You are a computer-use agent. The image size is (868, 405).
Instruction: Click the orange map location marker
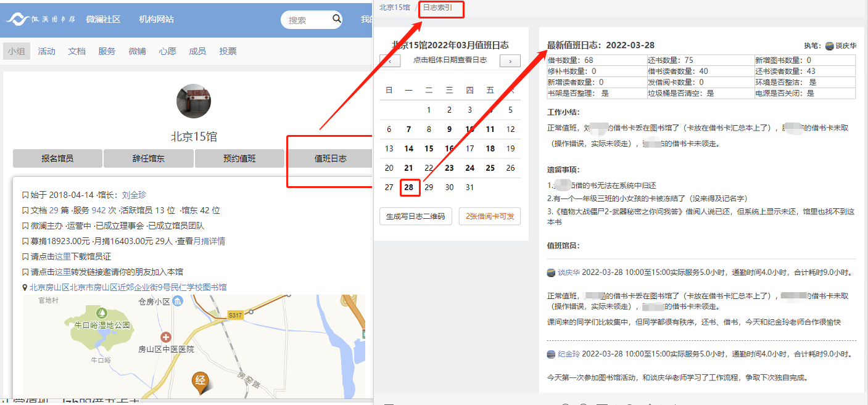[x=200, y=382]
